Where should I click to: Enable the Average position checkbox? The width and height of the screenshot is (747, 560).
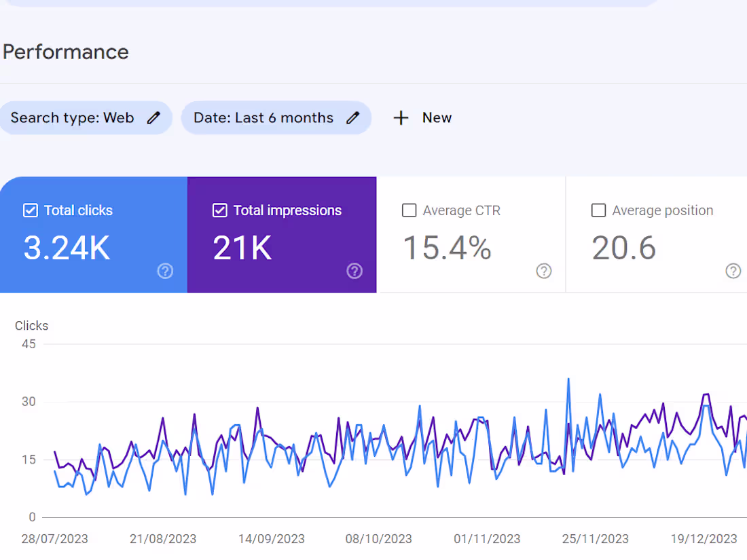coord(598,210)
